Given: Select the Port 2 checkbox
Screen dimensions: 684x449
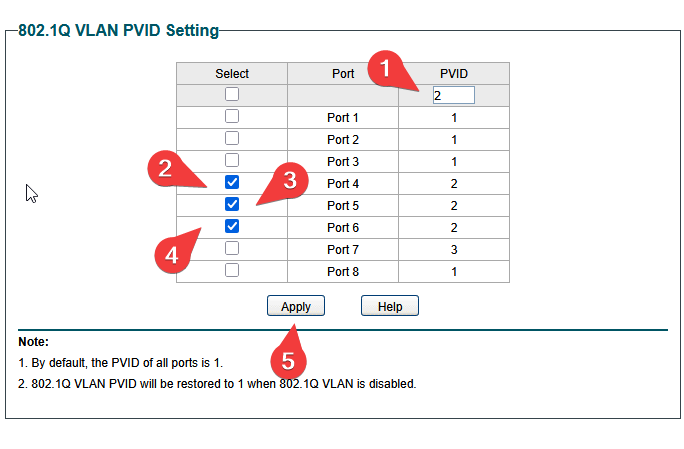Looking at the screenshot, I should click(232, 138).
